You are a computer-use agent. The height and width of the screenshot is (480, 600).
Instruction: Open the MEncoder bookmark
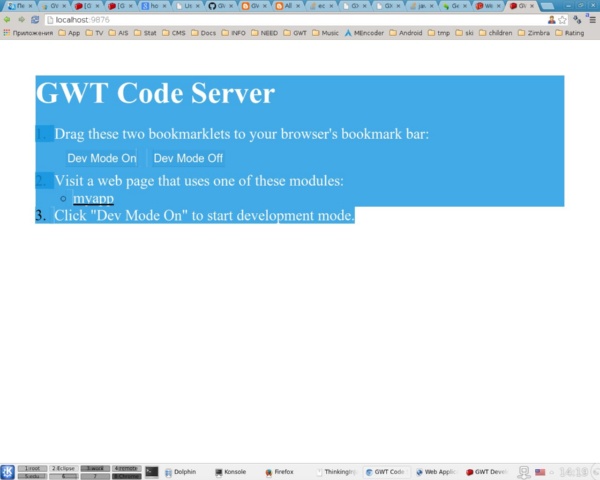tap(366, 32)
